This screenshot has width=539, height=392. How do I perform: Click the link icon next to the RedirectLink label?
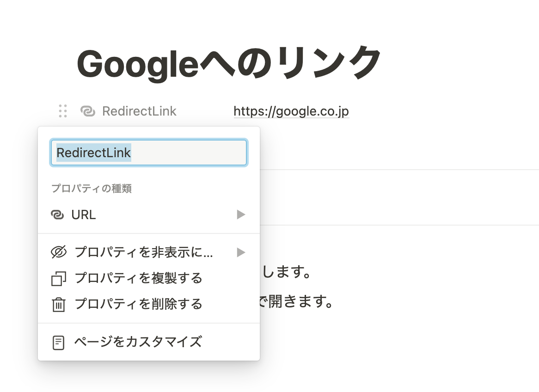click(x=88, y=111)
